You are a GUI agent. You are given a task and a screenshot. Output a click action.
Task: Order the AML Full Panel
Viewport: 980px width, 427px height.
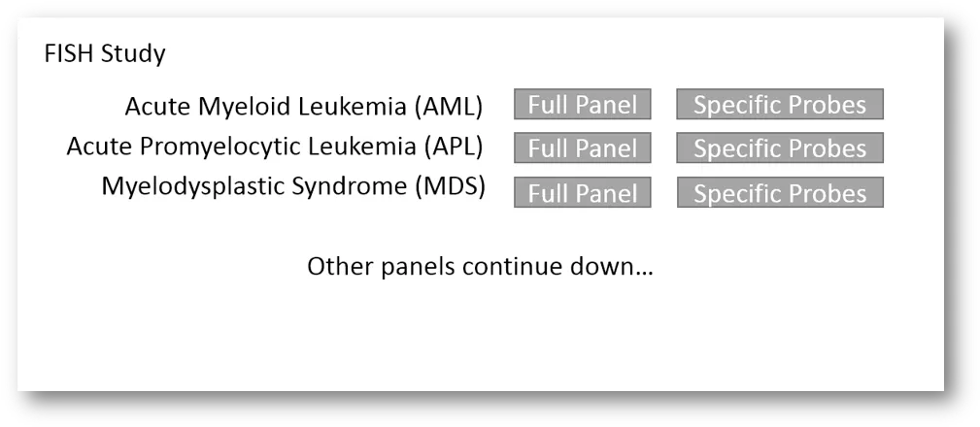[x=583, y=104]
